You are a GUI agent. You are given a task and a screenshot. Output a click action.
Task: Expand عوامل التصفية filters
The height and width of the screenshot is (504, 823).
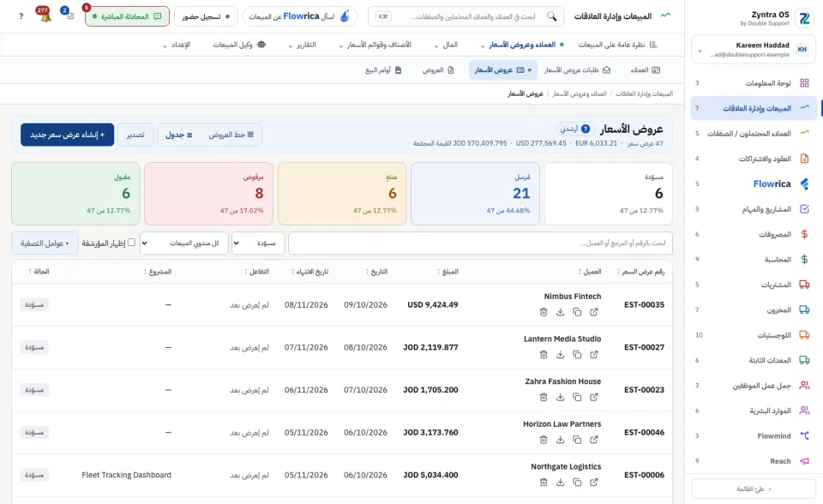[x=45, y=243]
